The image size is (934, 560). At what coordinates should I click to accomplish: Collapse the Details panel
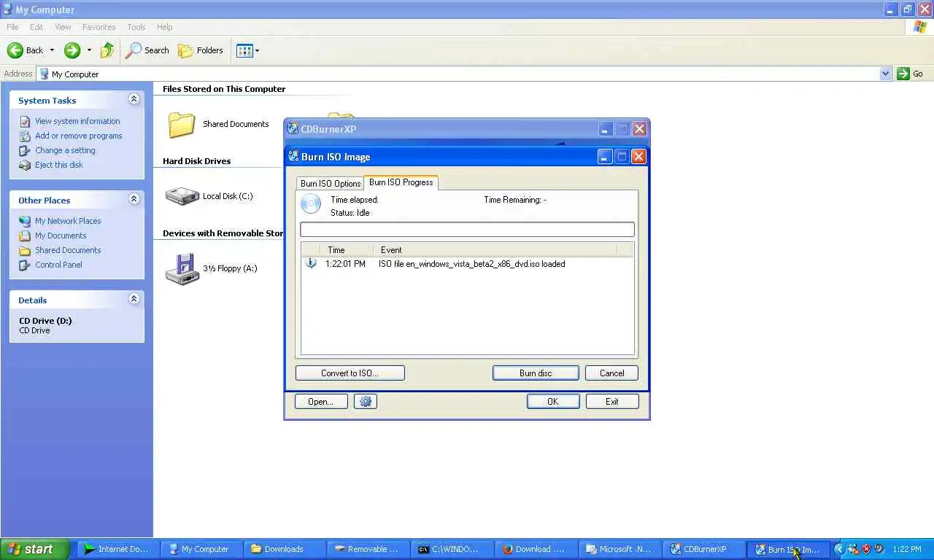click(x=134, y=299)
